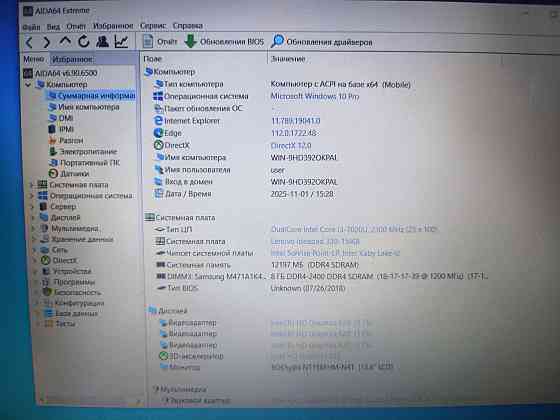
Task: Open Internet Explorer version 11.789.19041.0 link
Action: pyautogui.click(x=295, y=121)
